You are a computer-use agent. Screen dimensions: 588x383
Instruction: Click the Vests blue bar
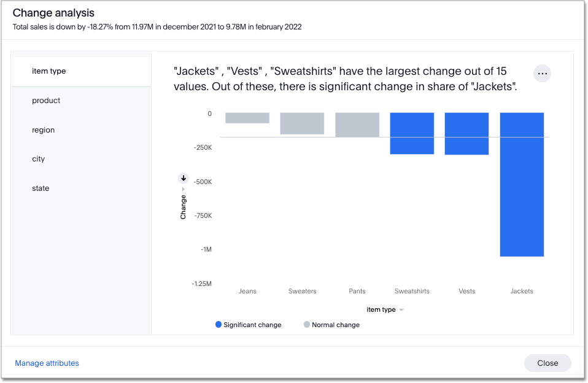point(466,132)
